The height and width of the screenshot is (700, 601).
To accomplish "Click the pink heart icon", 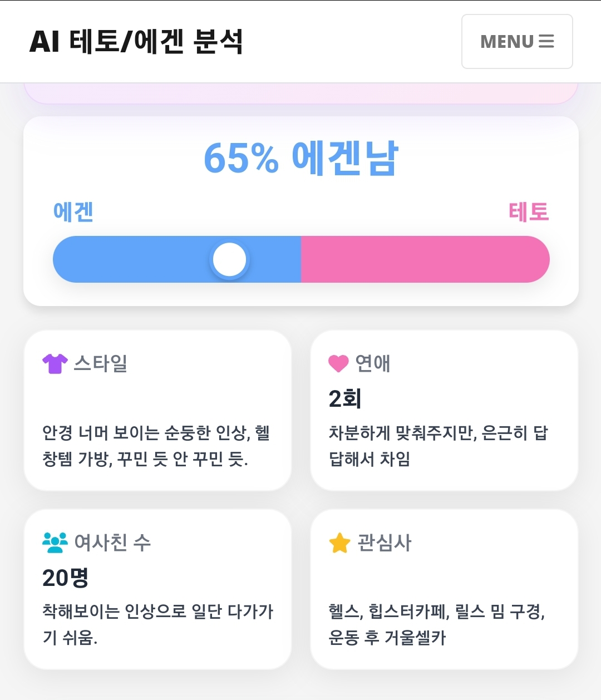I will tap(338, 364).
